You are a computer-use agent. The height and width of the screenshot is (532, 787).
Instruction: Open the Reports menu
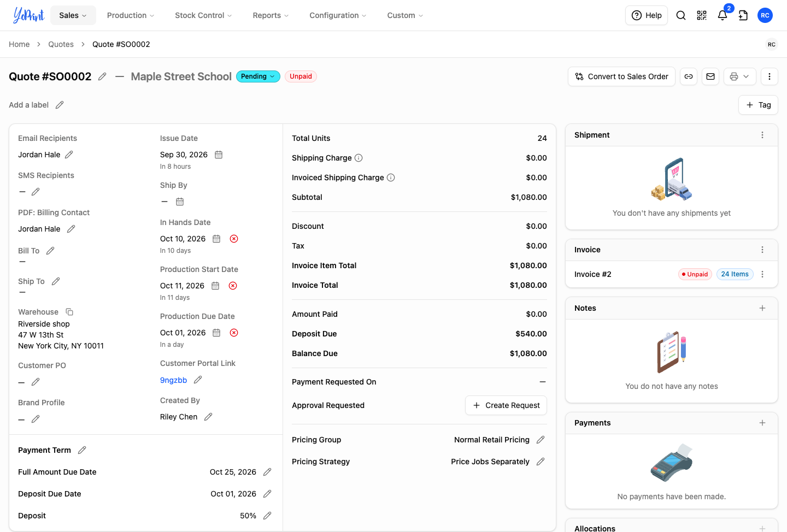point(271,15)
